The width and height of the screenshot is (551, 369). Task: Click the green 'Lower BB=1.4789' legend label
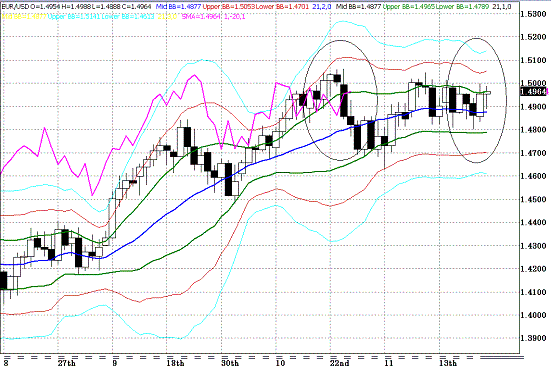pos(463,6)
